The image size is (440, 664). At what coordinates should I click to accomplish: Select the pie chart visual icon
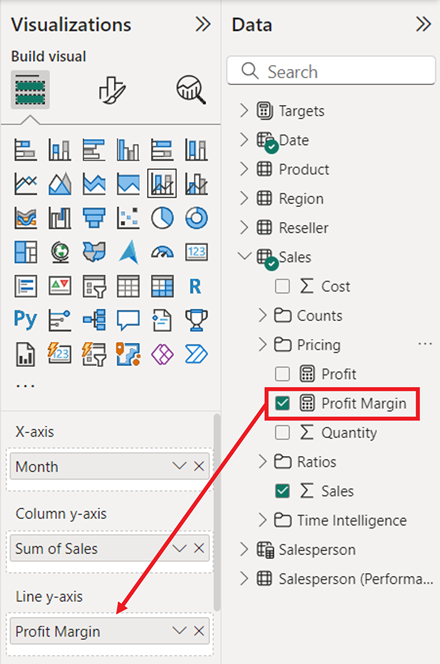[162, 218]
